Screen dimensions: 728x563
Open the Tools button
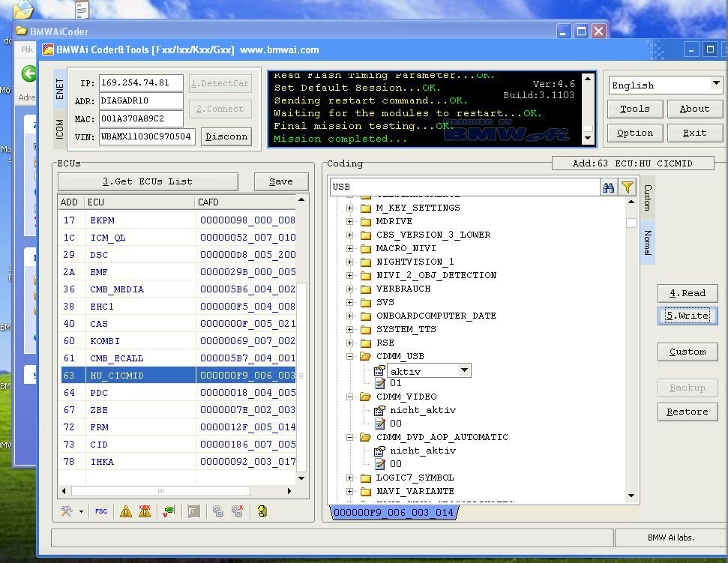pos(635,109)
